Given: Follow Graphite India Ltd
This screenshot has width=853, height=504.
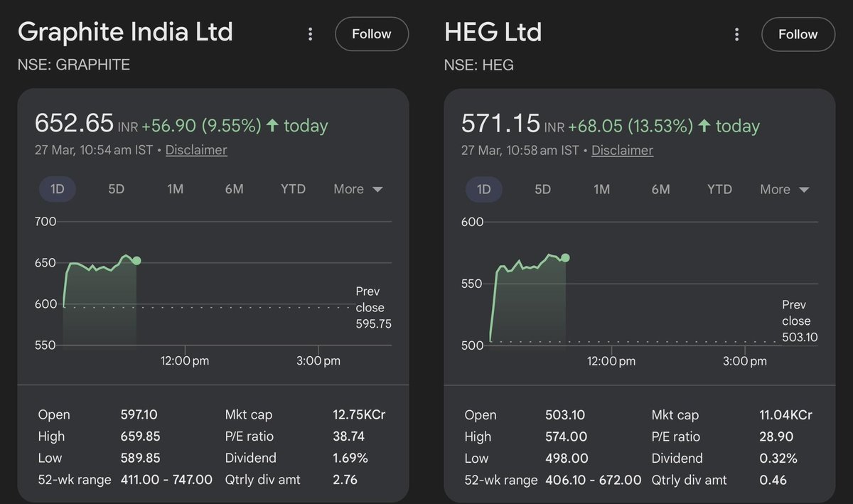Looking at the screenshot, I should pos(372,34).
